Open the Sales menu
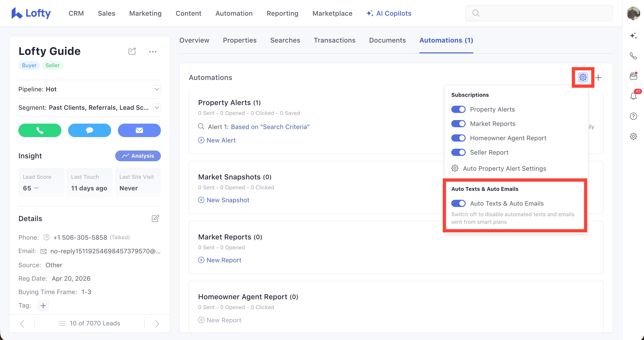This screenshot has height=340, width=644. (106, 13)
